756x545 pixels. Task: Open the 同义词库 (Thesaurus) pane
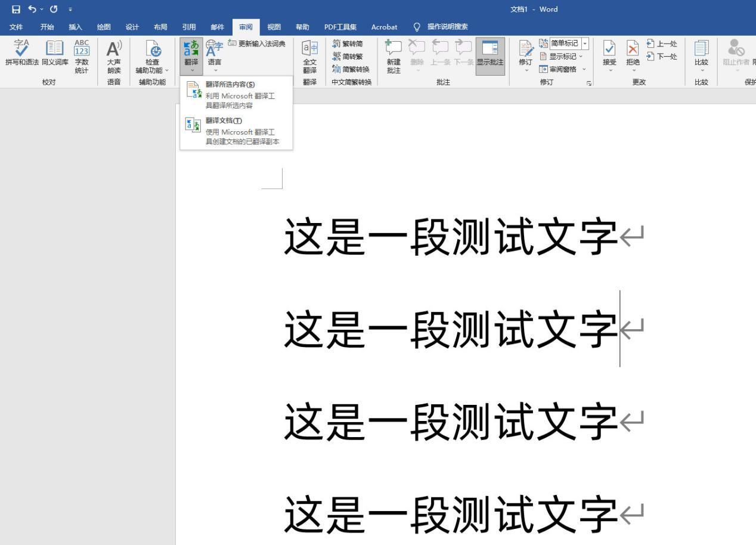54,54
